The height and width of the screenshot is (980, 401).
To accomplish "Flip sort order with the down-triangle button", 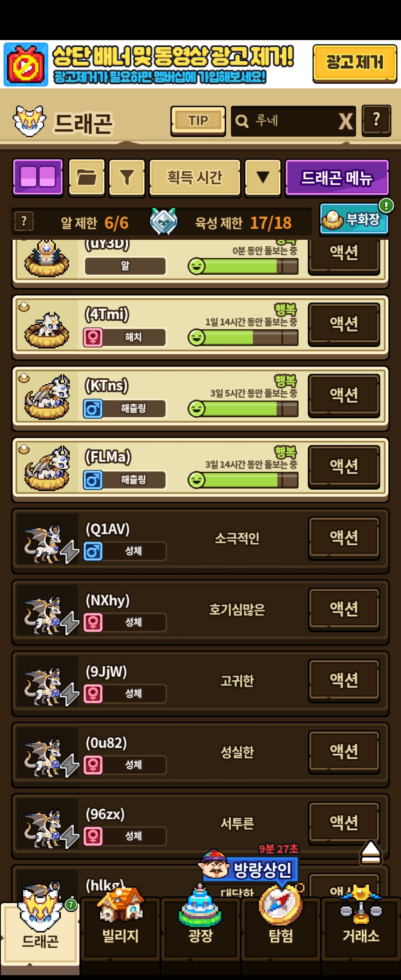I will click(263, 177).
